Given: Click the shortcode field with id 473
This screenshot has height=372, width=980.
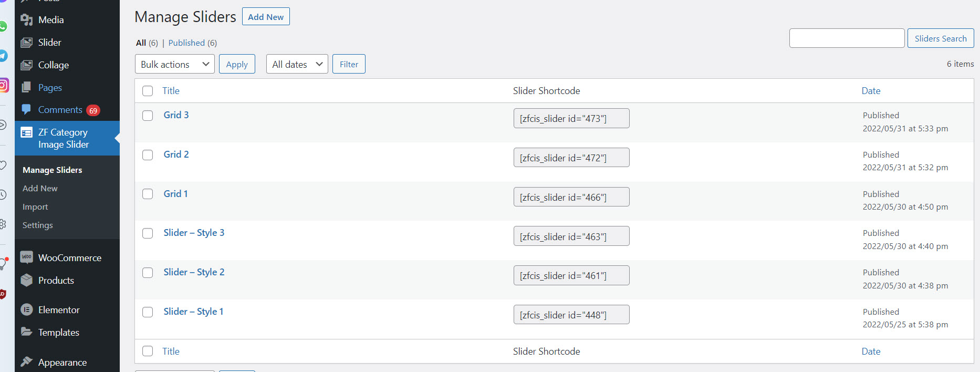Looking at the screenshot, I should click(571, 118).
